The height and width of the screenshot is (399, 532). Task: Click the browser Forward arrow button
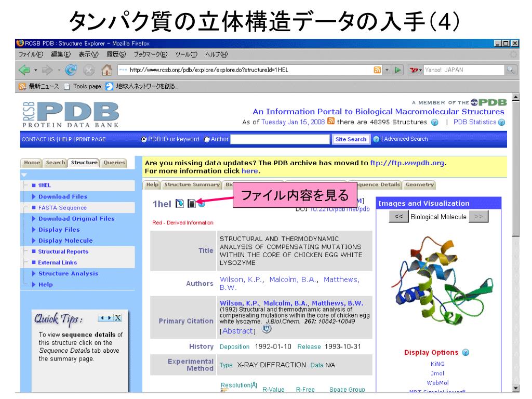(47, 70)
